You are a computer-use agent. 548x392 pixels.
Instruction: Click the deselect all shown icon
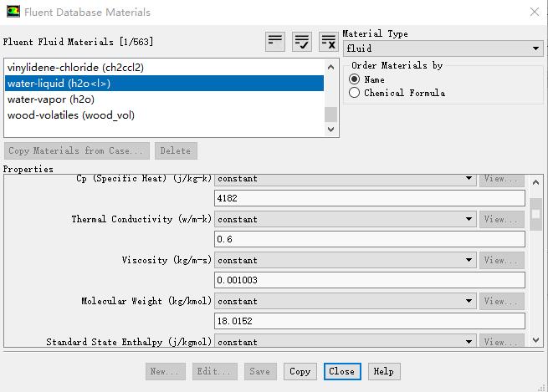coord(328,42)
